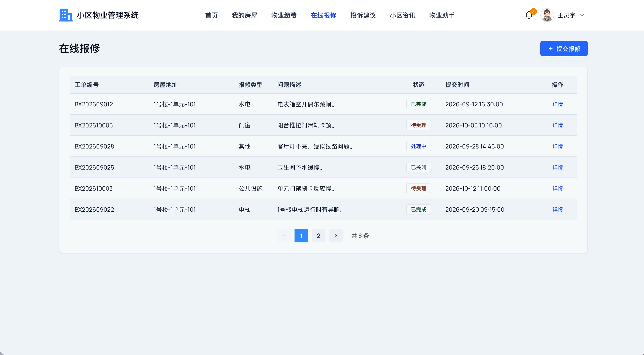Click order number BX202609012
The height and width of the screenshot is (355, 644).
(x=94, y=104)
